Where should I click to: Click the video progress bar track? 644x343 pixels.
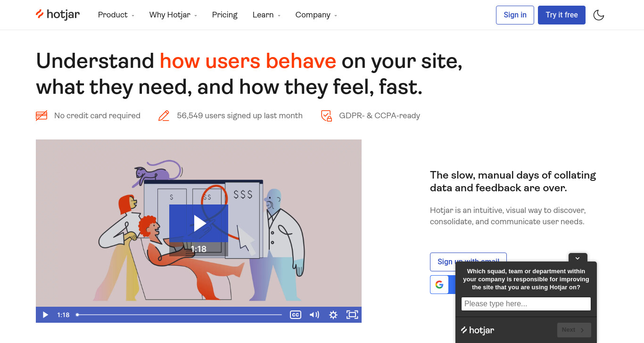tap(180, 315)
